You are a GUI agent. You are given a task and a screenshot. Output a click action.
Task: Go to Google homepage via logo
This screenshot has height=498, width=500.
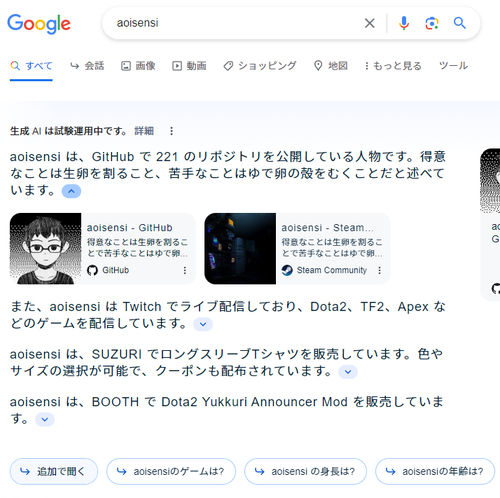[39, 24]
